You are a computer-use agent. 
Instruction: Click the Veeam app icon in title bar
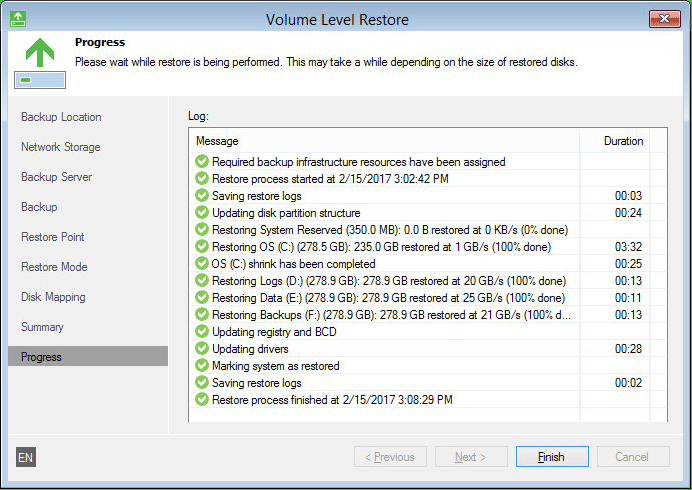pyautogui.click(x=18, y=19)
